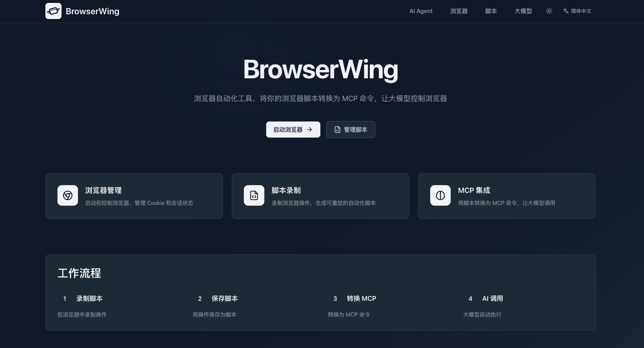Screen dimensions: 644x348
Task: Click the script file icon on 脚本录制 card
Action: [254, 195]
